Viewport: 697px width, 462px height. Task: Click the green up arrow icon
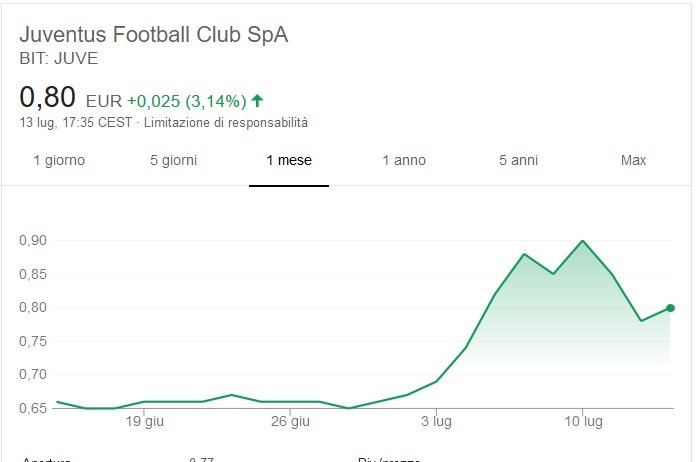tap(257, 101)
